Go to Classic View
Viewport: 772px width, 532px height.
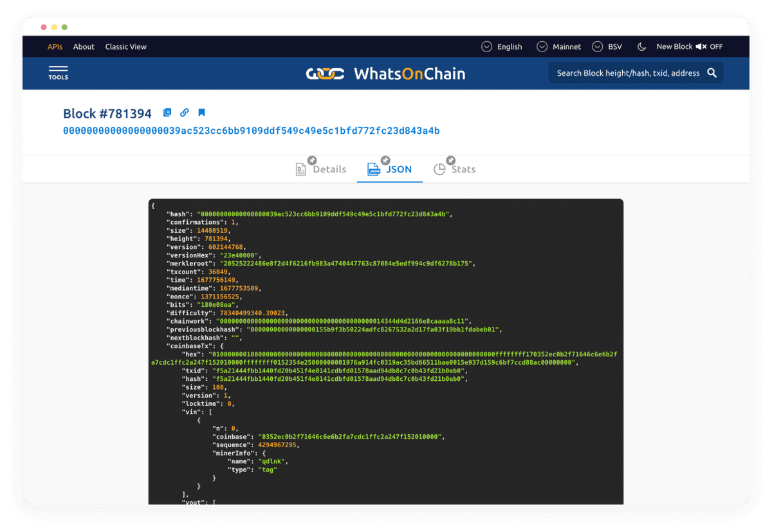point(125,46)
